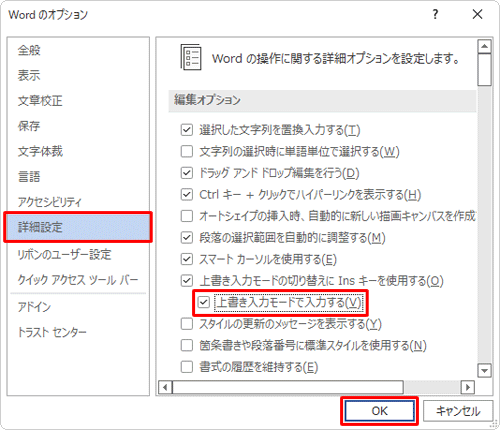Toggle スマート カーソルを使用する checkbox
This screenshot has width=500, height=430.
click(x=187, y=259)
